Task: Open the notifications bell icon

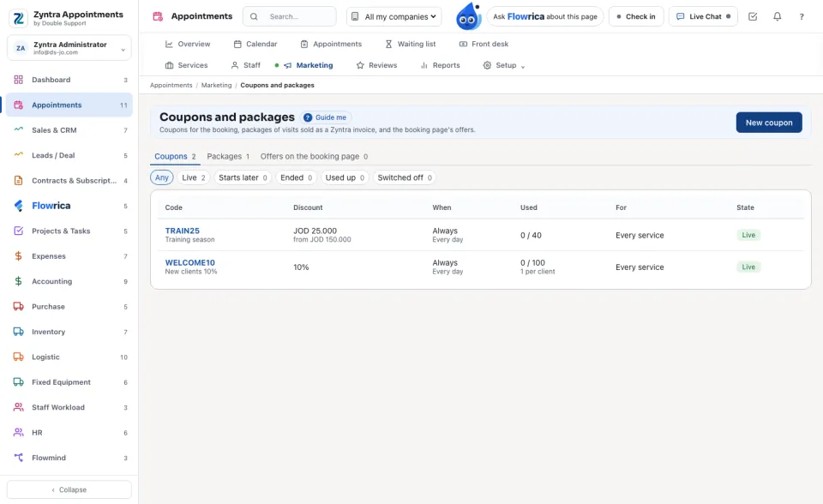Action: pyautogui.click(x=778, y=17)
